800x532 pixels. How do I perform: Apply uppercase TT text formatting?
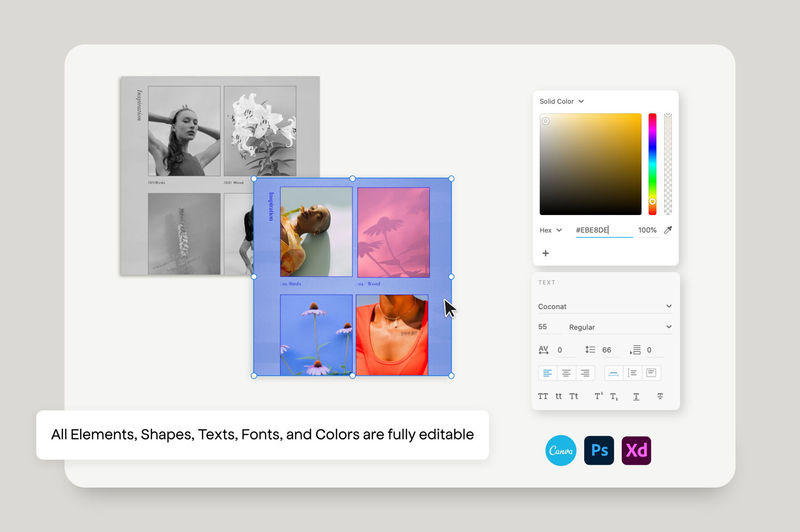(543, 396)
